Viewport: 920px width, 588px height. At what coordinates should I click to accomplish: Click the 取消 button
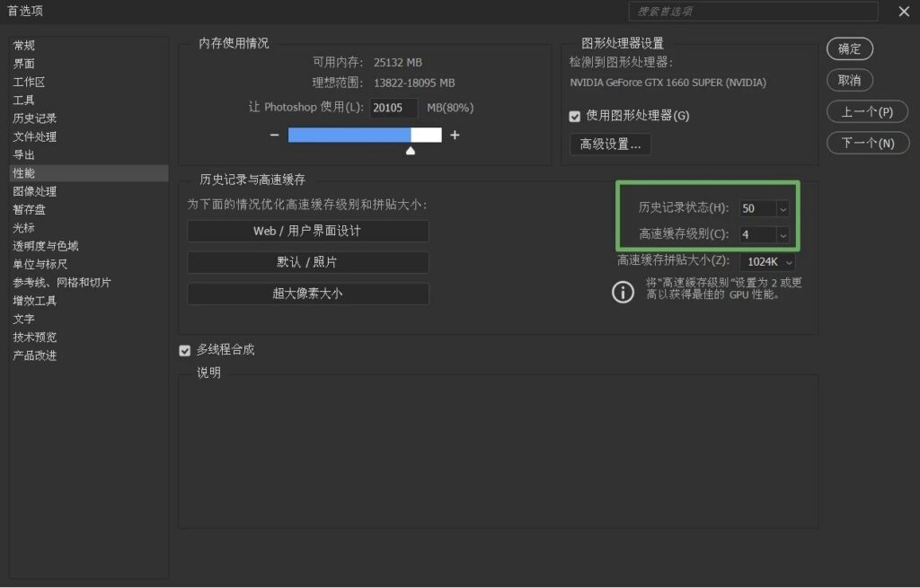tap(850, 80)
